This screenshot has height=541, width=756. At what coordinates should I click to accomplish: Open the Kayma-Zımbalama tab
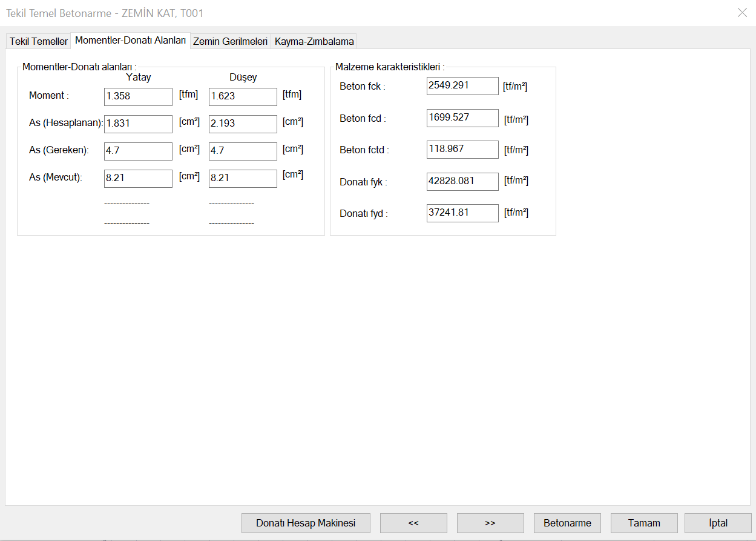tap(314, 41)
